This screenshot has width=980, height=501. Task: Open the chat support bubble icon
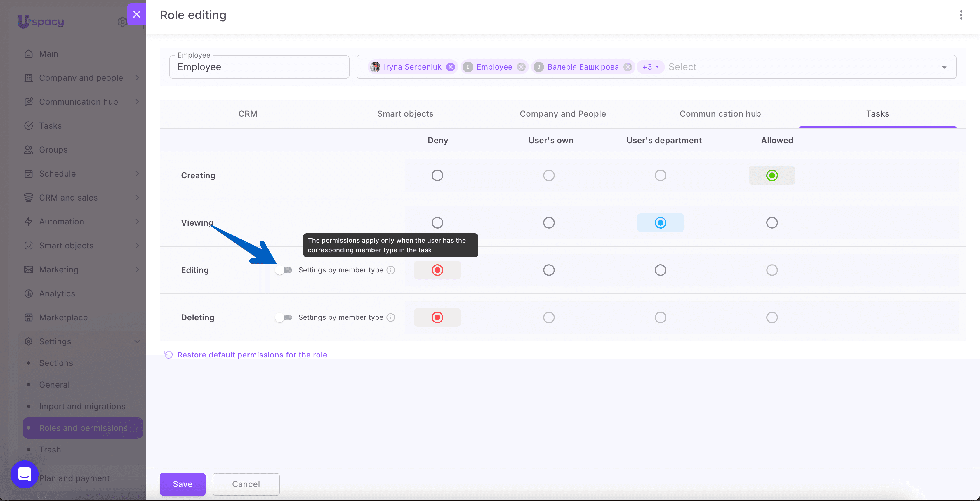tap(25, 474)
